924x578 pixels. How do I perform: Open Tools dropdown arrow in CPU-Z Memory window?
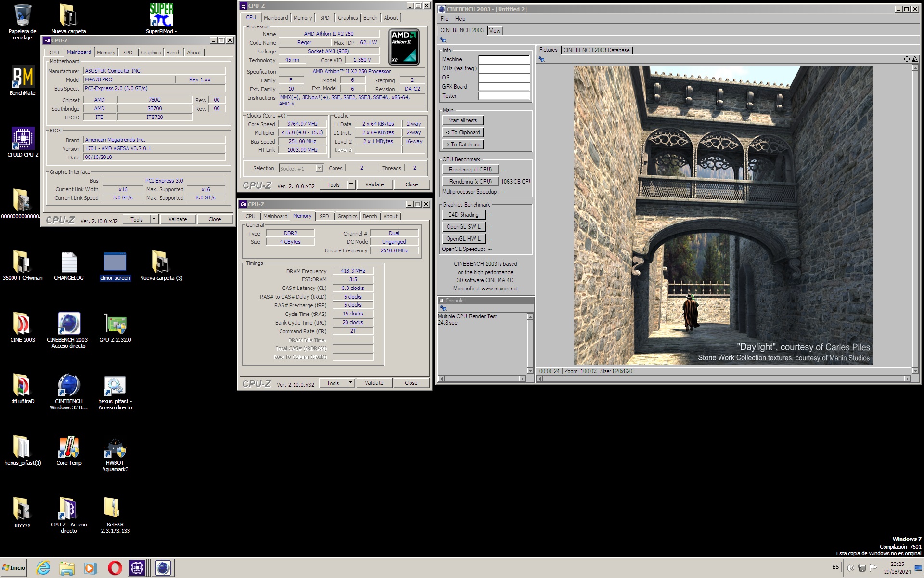tap(350, 383)
